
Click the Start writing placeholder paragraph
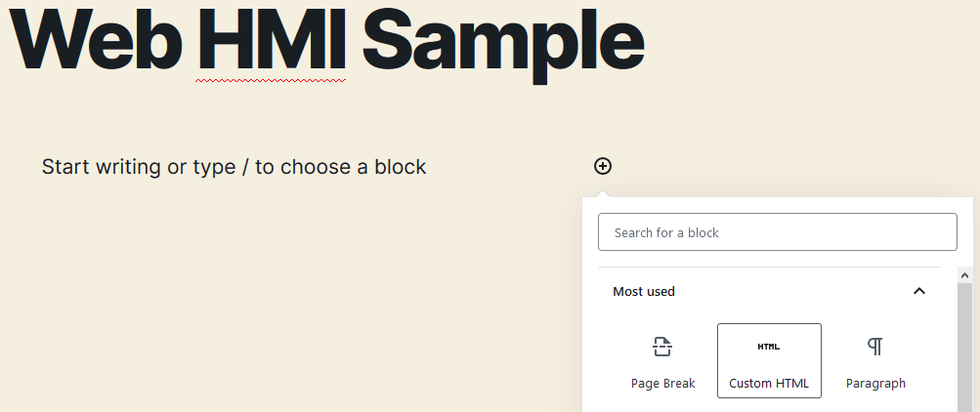(x=234, y=167)
